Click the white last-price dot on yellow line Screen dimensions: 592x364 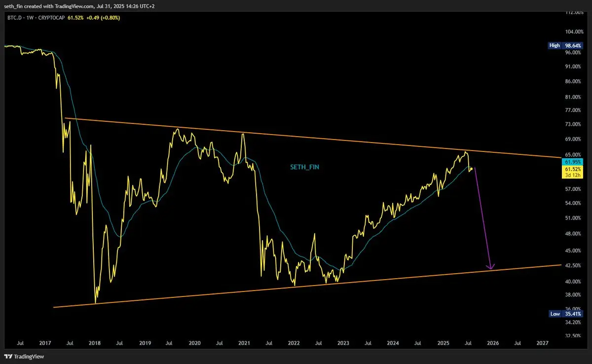tap(472, 169)
